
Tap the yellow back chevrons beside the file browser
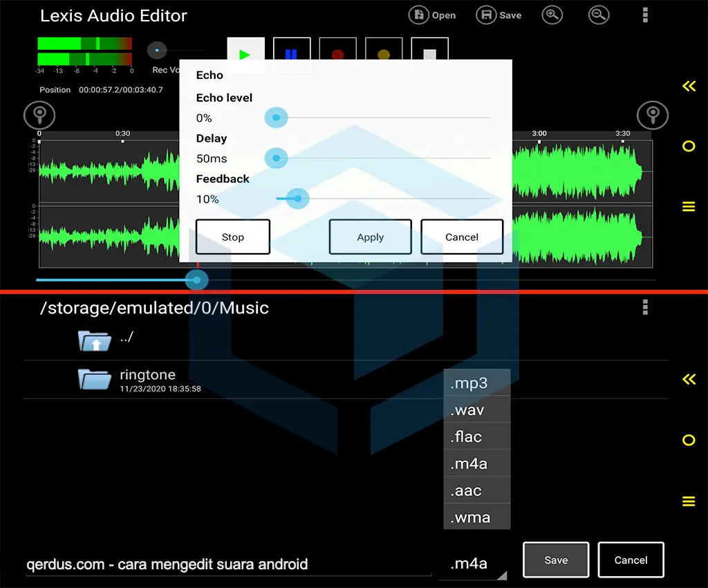[x=689, y=379]
